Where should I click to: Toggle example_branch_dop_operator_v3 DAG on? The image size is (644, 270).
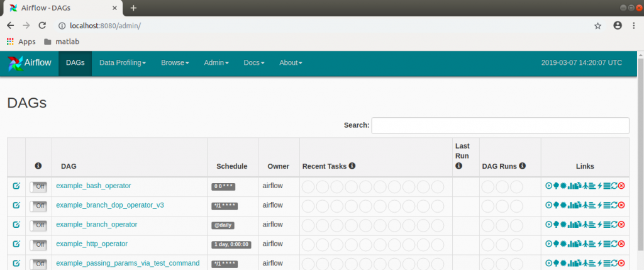tap(38, 205)
